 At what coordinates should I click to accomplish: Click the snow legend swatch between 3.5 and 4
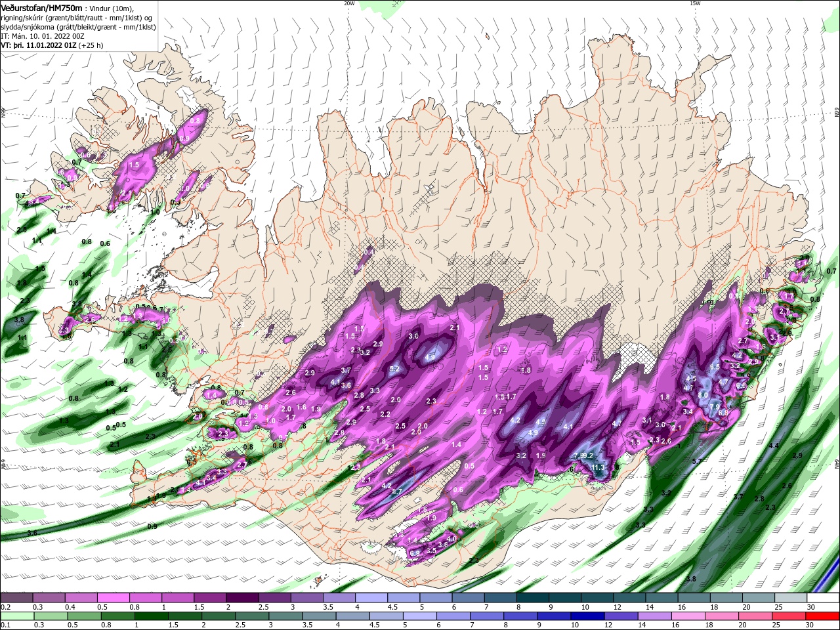(339, 598)
